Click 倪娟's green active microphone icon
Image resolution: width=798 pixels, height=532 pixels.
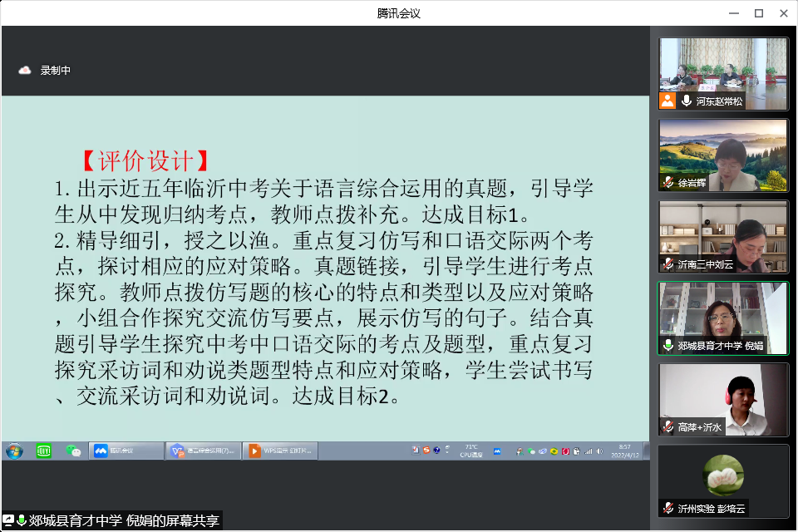pyautogui.click(x=667, y=345)
